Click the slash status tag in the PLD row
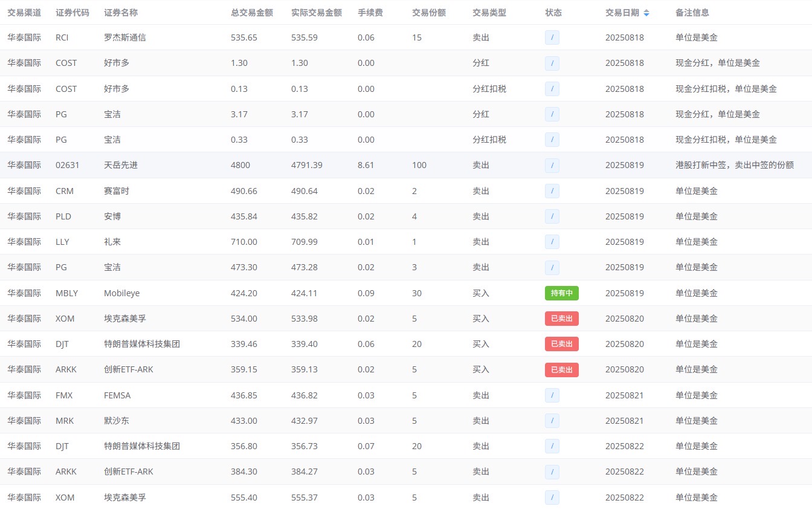The width and height of the screenshot is (812, 509). point(552,216)
